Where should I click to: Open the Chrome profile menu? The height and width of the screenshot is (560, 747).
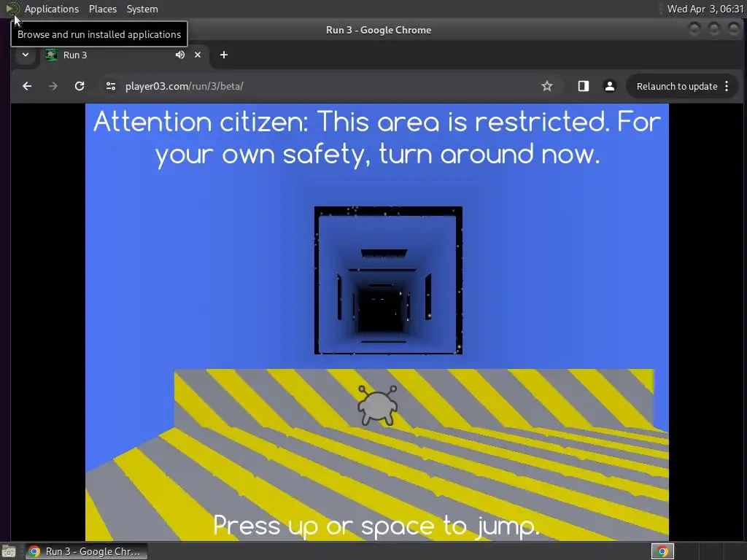[x=609, y=86]
